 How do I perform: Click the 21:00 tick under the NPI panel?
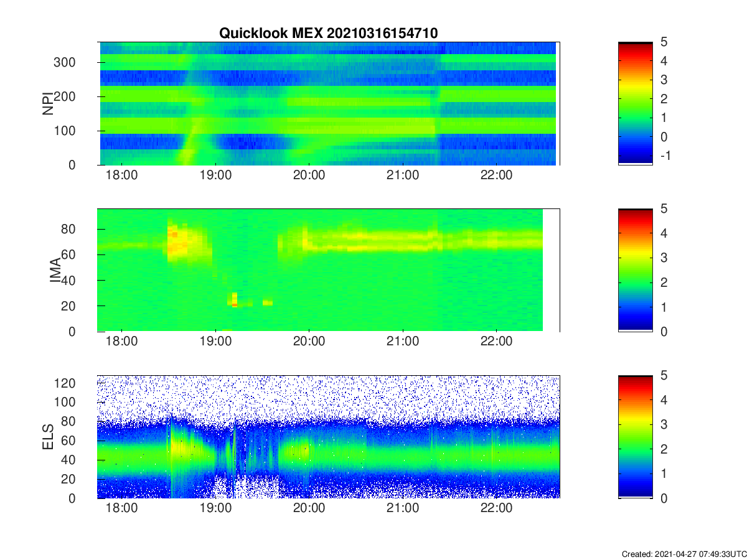(x=403, y=175)
